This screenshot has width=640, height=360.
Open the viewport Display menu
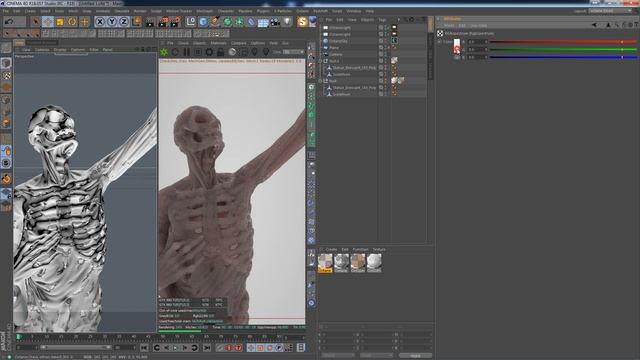(60, 50)
